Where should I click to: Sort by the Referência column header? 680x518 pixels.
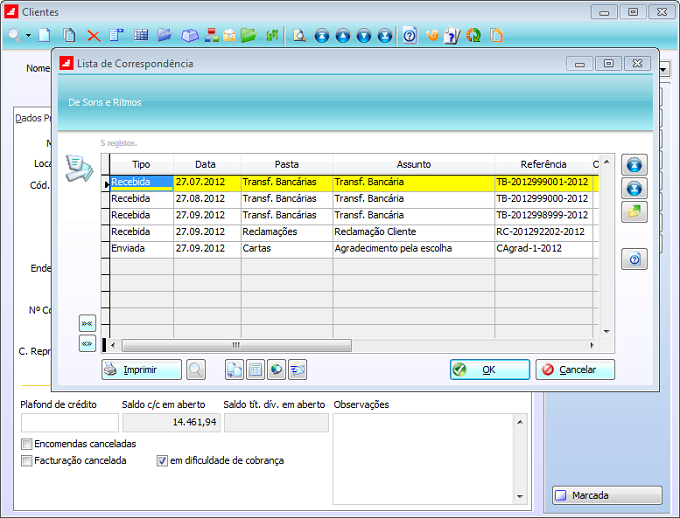pyautogui.click(x=543, y=164)
